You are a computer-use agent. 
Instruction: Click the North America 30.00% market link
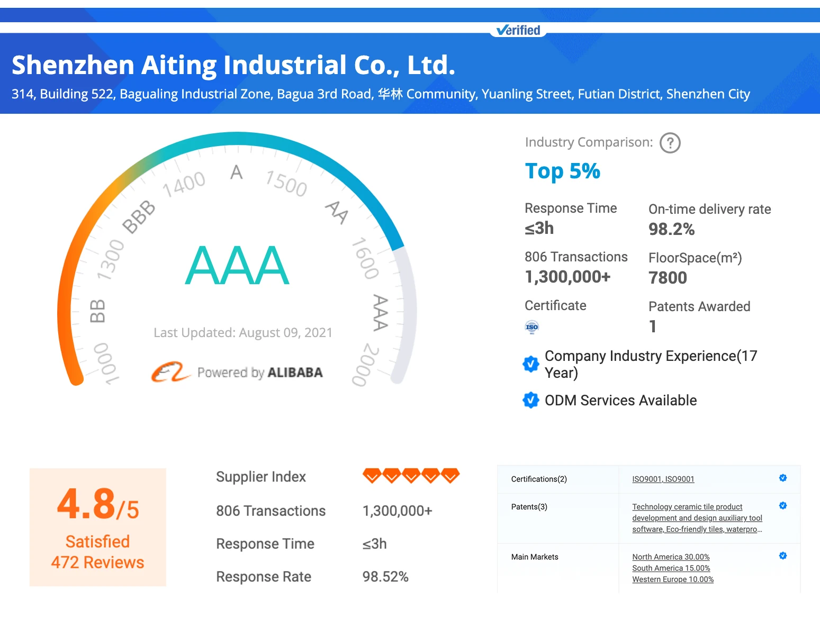(x=671, y=557)
